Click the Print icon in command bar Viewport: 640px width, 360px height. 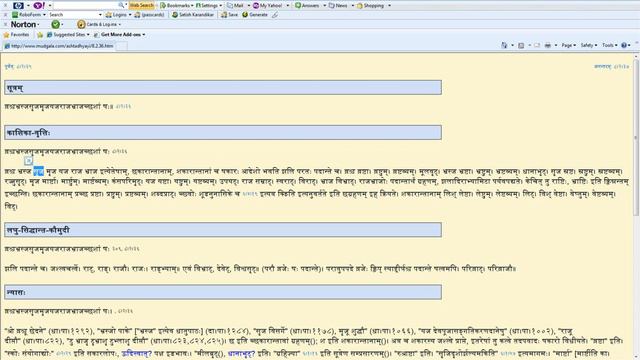(548, 45)
